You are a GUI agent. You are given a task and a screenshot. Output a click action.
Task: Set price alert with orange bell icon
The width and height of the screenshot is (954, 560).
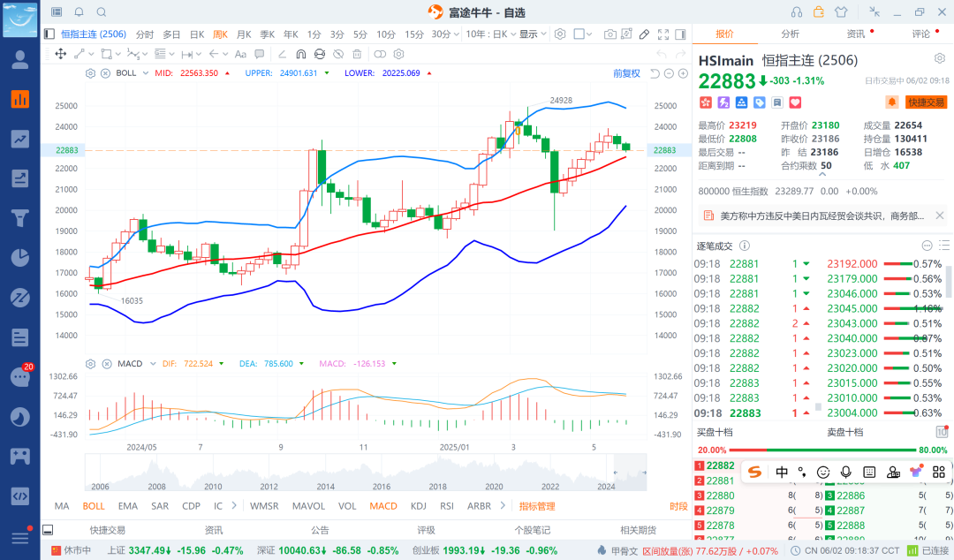(x=892, y=102)
